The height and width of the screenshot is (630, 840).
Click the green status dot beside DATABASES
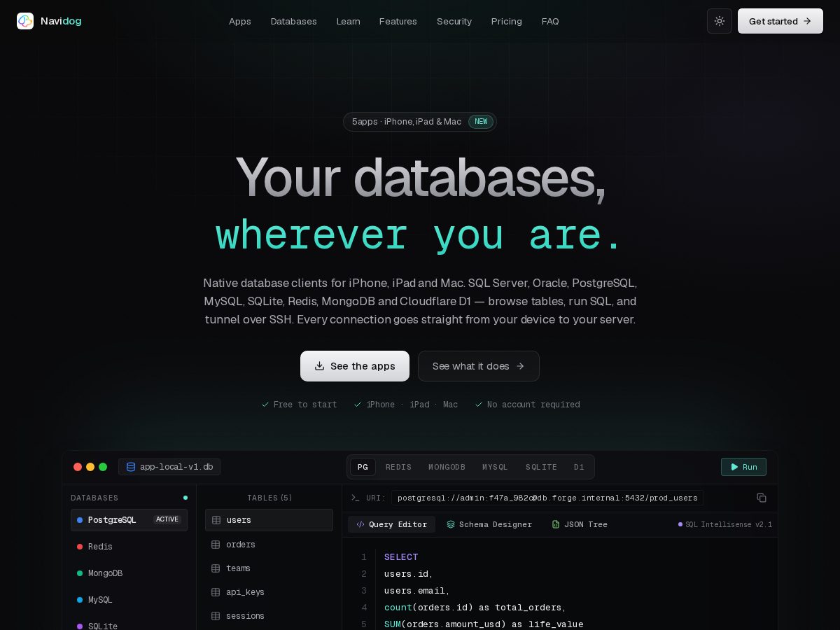tap(185, 498)
